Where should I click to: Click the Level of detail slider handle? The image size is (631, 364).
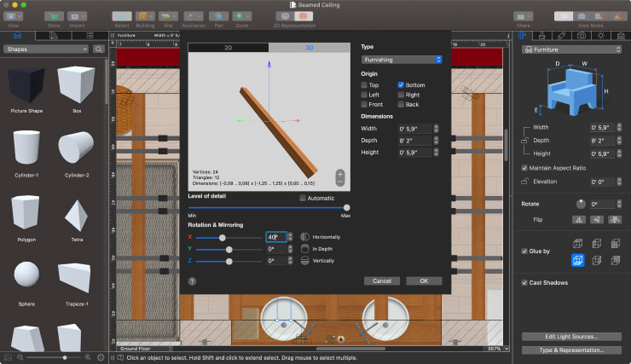point(346,207)
